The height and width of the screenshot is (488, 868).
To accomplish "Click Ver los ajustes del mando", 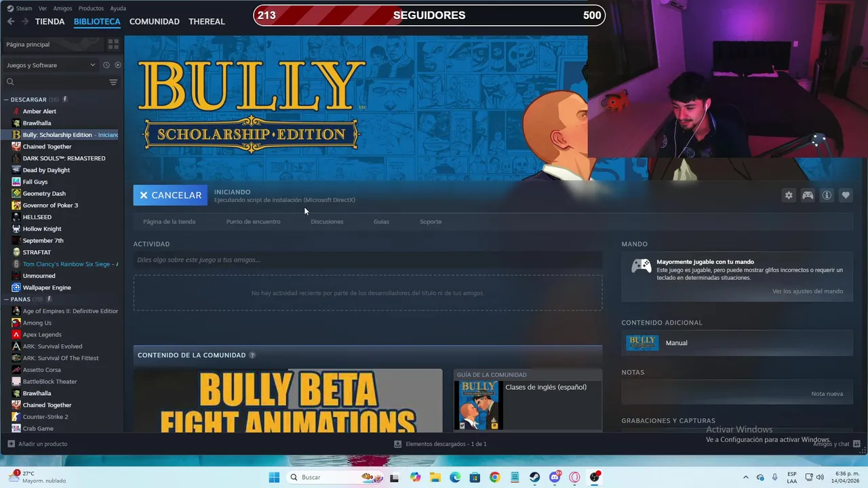I will point(808,291).
